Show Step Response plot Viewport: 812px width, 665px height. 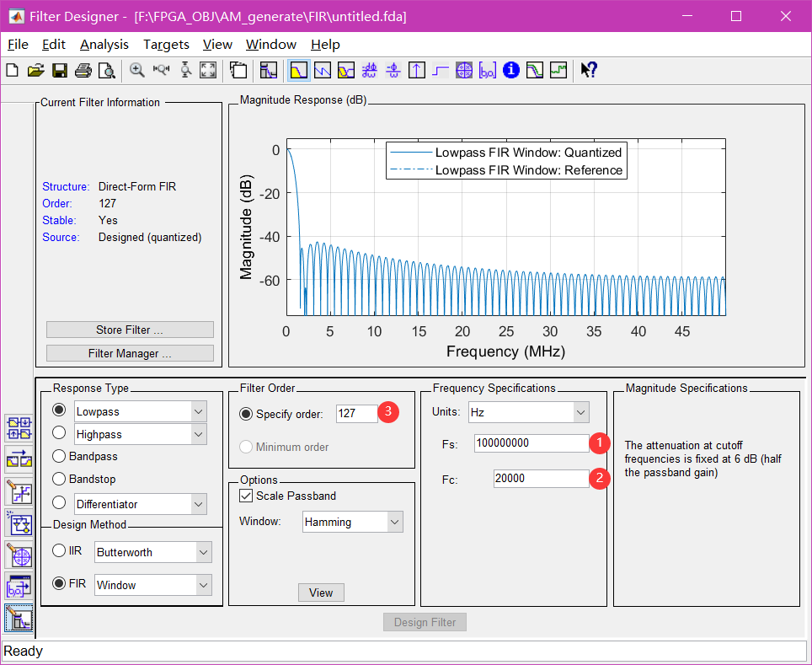[441, 70]
